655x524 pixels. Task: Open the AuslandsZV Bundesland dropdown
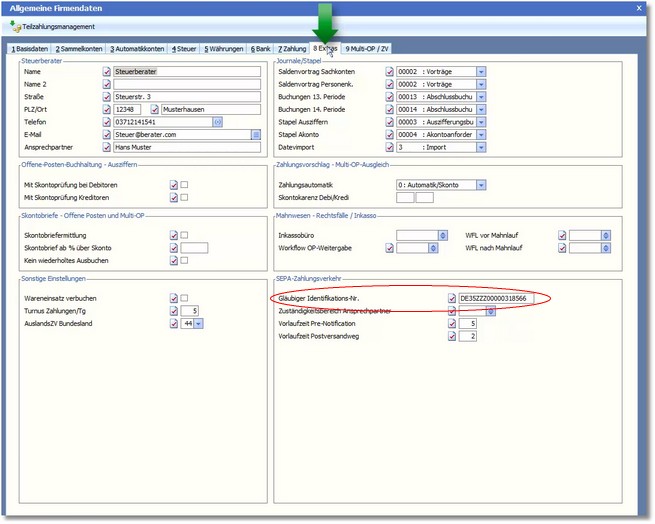[x=198, y=323]
